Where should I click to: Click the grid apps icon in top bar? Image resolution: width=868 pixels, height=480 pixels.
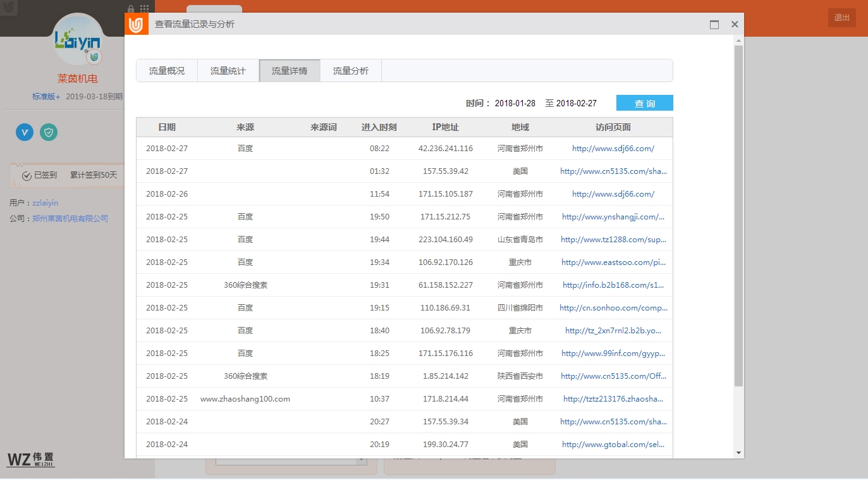145,9
